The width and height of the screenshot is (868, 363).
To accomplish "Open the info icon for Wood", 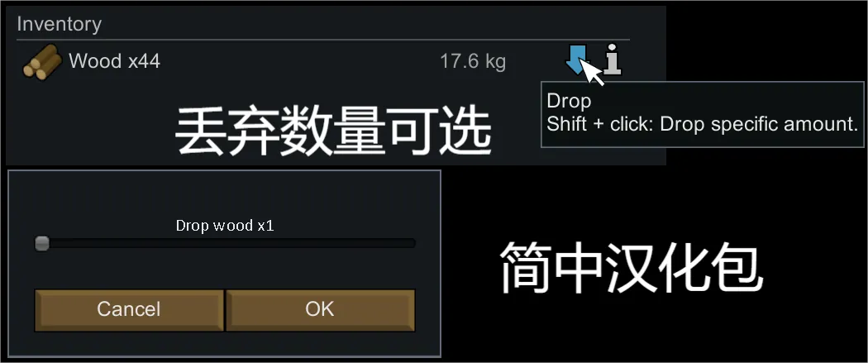I will coord(613,60).
